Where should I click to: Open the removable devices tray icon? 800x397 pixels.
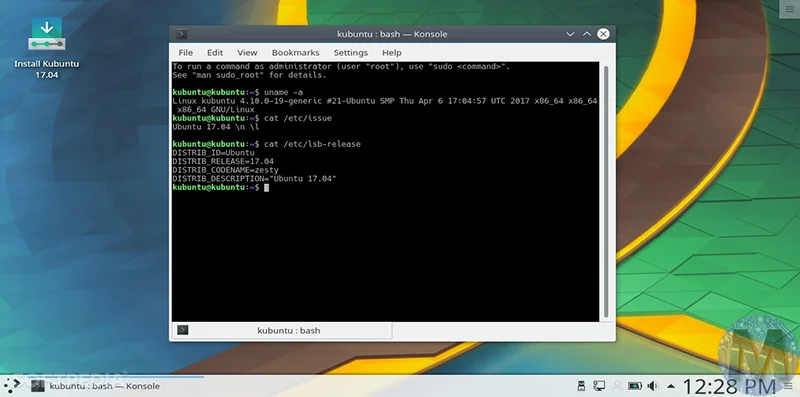point(581,386)
